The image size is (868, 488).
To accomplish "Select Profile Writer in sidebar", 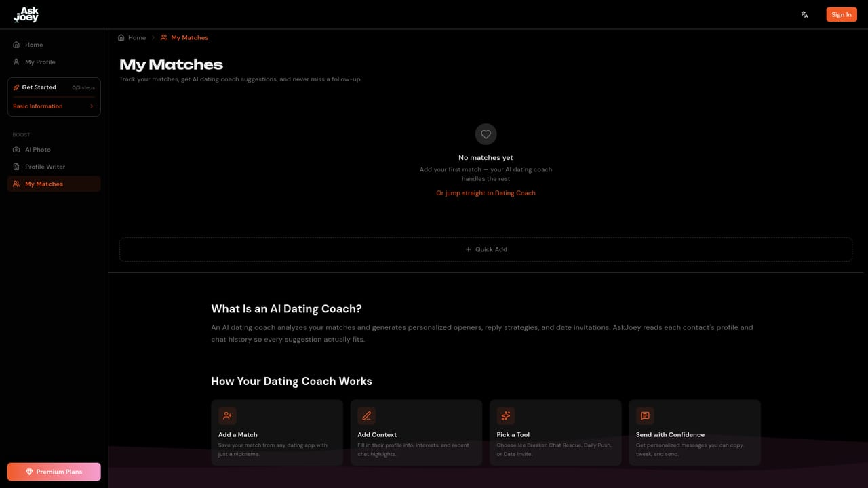I will point(54,167).
